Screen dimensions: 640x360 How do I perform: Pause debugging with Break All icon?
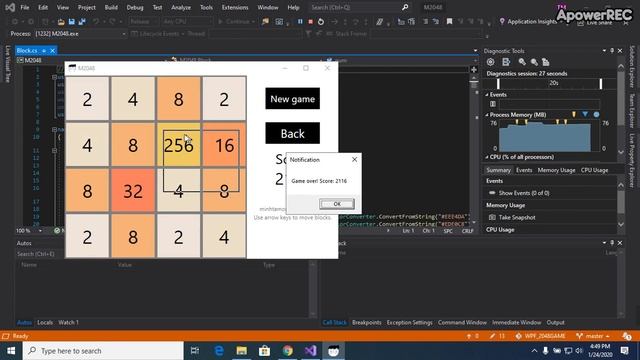(300, 22)
